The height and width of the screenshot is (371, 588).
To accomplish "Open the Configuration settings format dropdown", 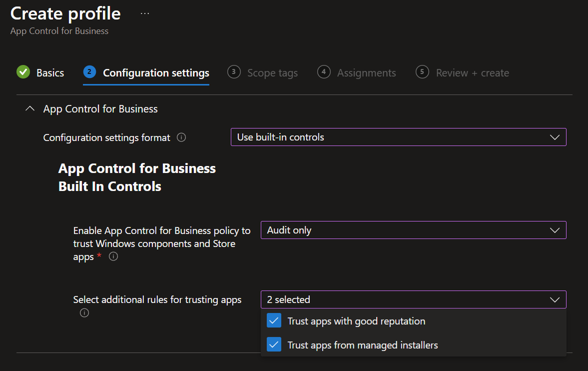I will pyautogui.click(x=398, y=137).
